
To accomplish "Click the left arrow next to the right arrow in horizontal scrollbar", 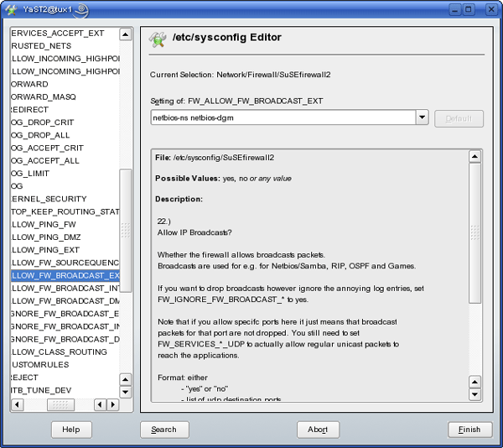I will 100,404.
